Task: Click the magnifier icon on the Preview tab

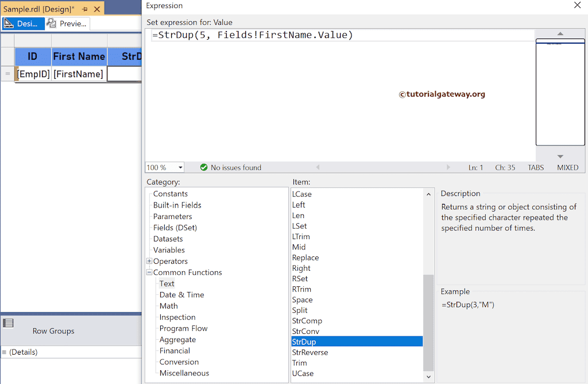Action: tap(51, 23)
